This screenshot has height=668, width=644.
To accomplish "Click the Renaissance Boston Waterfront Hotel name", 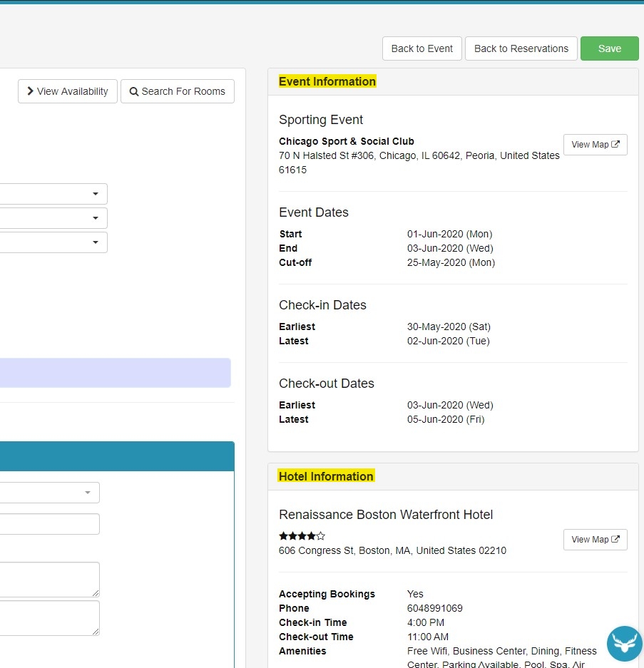I will (x=386, y=515).
